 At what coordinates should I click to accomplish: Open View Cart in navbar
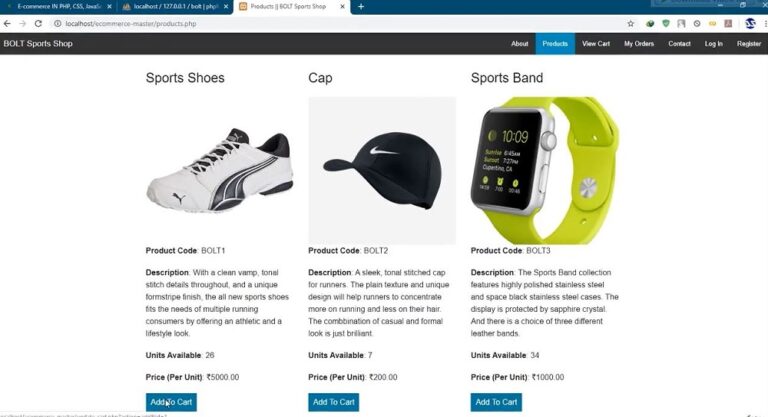(596, 44)
